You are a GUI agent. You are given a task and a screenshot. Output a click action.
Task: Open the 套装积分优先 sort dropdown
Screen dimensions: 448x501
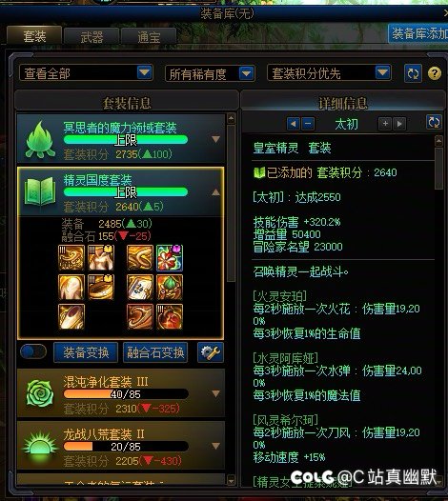coord(329,73)
